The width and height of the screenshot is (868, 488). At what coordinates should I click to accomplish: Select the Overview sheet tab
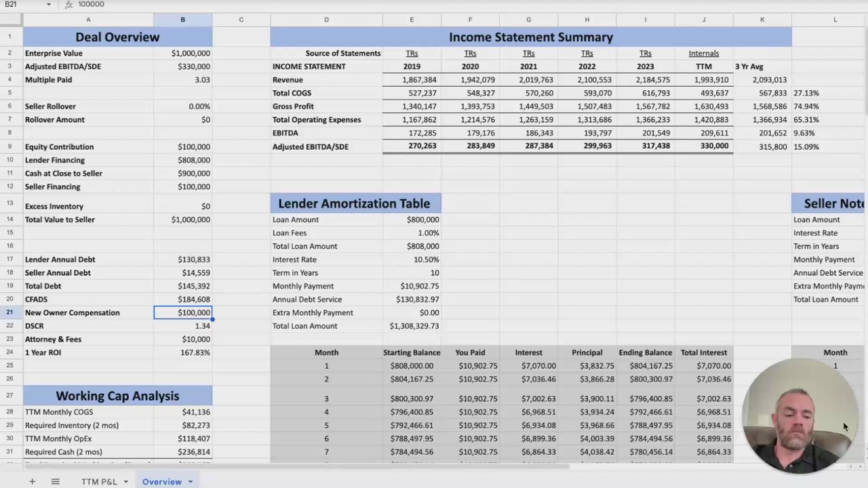pyautogui.click(x=162, y=482)
